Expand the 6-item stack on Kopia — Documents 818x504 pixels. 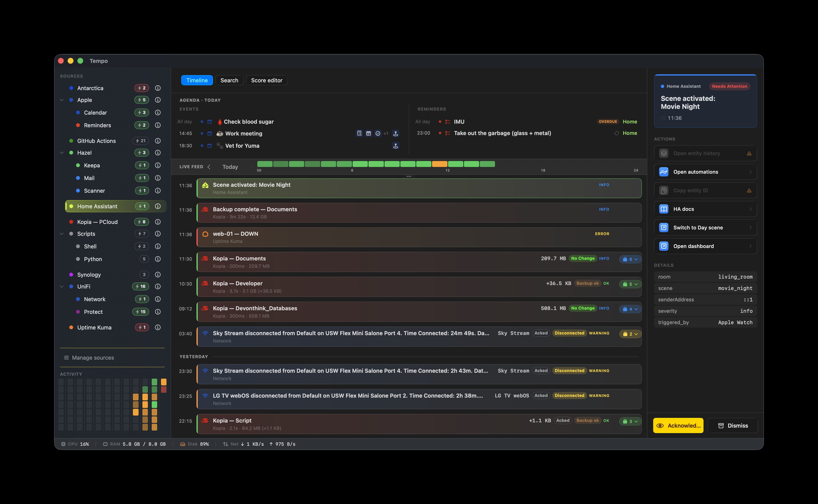[630, 259]
